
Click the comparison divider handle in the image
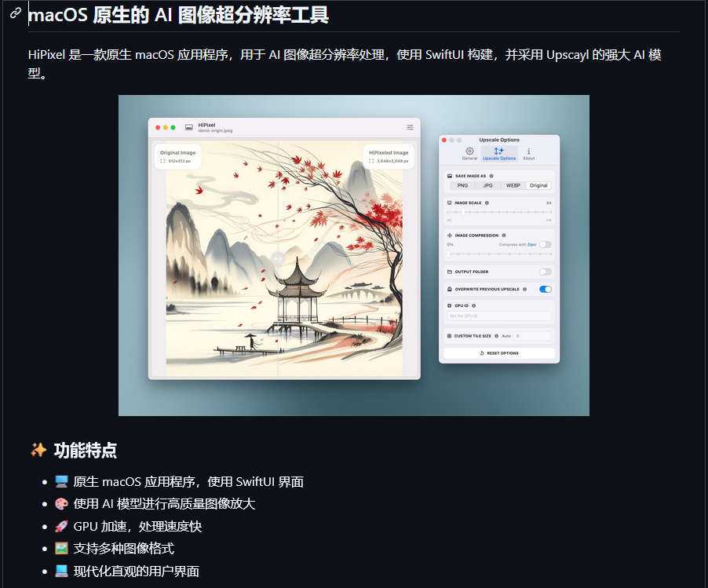coord(278,258)
